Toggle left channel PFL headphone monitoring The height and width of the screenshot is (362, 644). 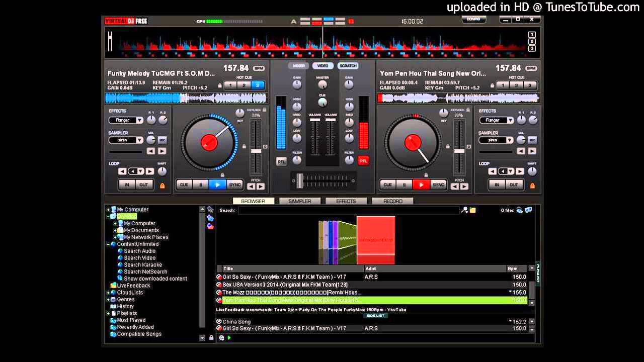[281, 161]
